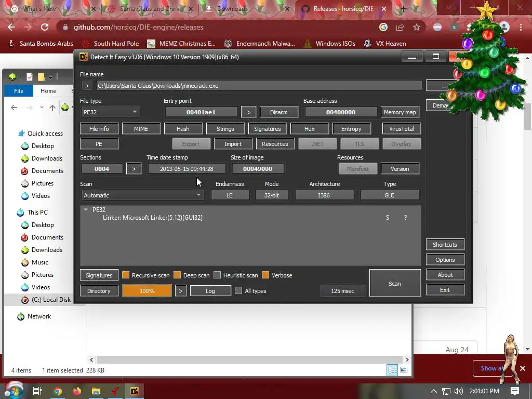Toggle Deep scan checkbox
The image size is (532, 399).
(177, 275)
